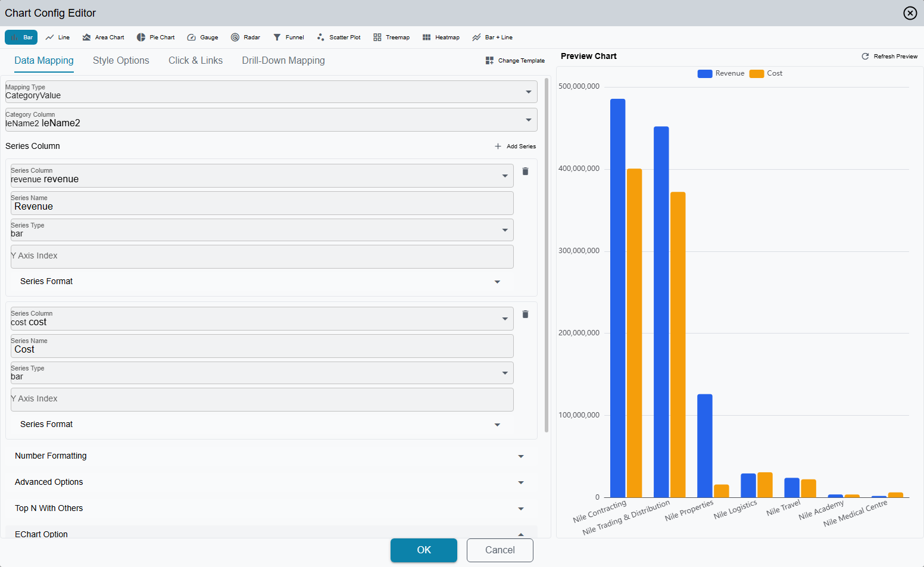Delete the revenue series with trash icon
The height and width of the screenshot is (567, 924).
pyautogui.click(x=525, y=172)
